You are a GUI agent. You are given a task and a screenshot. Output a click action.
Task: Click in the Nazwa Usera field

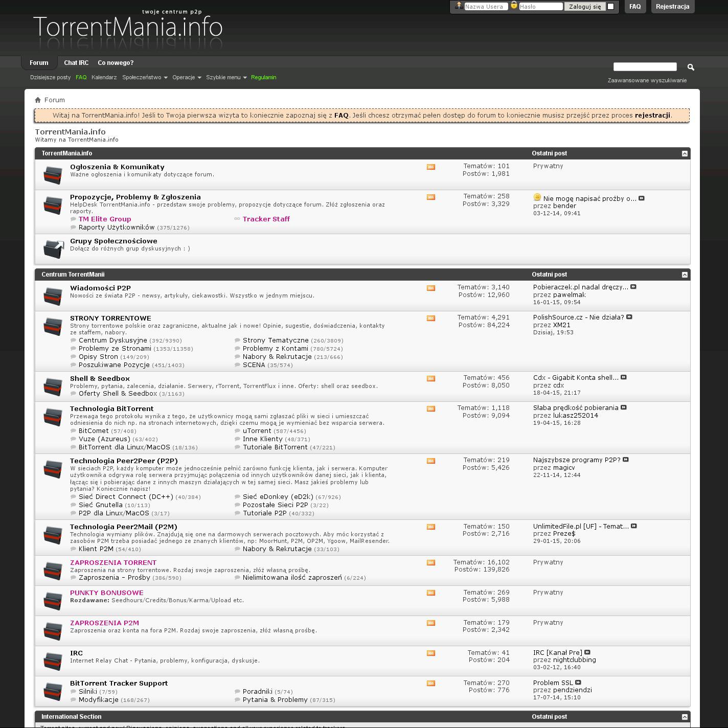[485, 7]
